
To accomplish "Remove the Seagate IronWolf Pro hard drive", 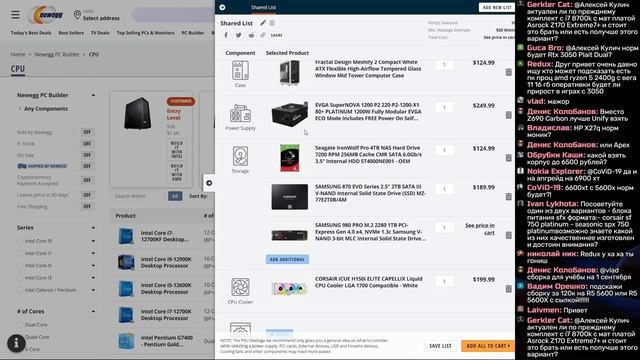I will tap(508, 158).
